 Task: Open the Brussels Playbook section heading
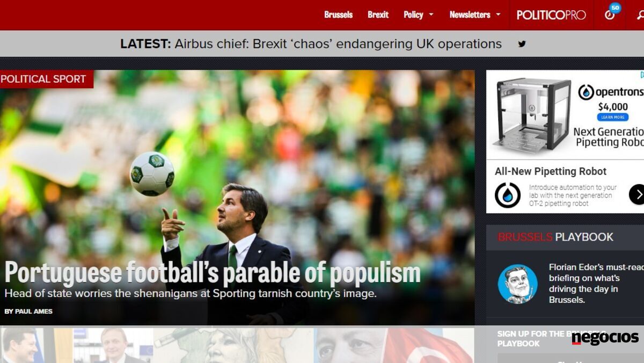pyautogui.click(x=555, y=237)
